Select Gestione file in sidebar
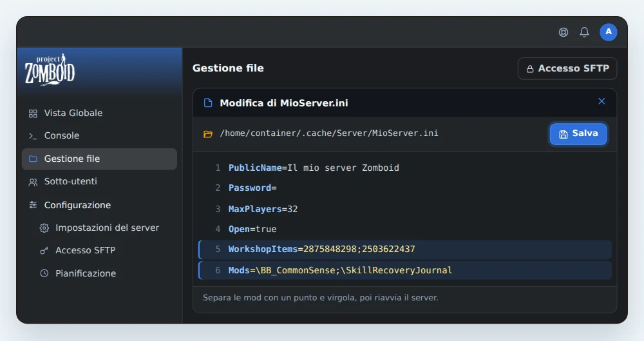Screen dimensions: 644x341 (99, 159)
